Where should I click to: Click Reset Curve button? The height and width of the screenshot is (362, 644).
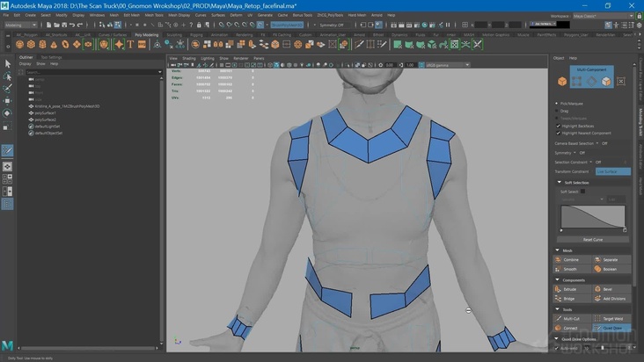(x=593, y=239)
